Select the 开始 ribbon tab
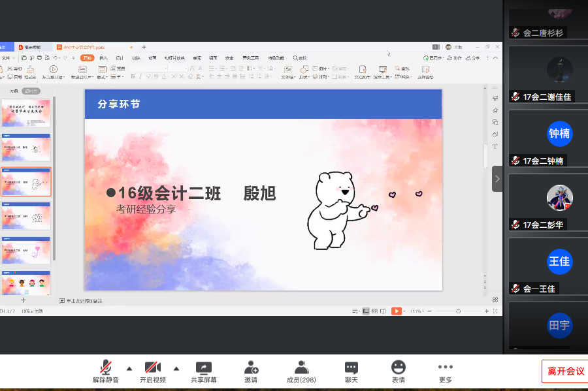Viewport: 588px width, 391px height. tap(88, 58)
